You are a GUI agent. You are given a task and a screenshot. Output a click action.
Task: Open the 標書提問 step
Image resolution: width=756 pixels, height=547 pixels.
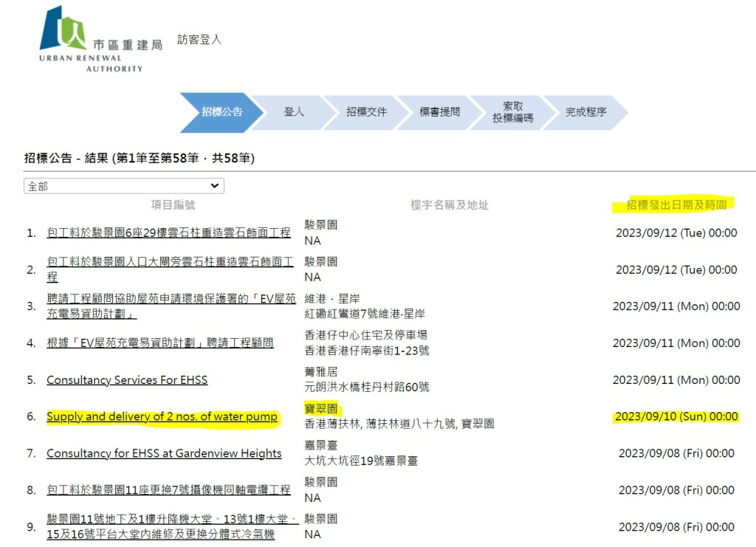pos(439,112)
